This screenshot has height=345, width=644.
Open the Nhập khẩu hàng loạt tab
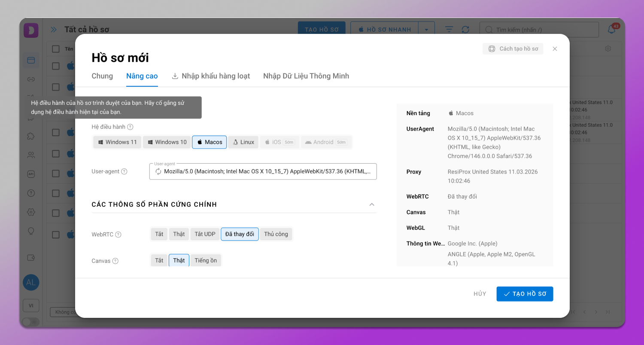click(211, 76)
